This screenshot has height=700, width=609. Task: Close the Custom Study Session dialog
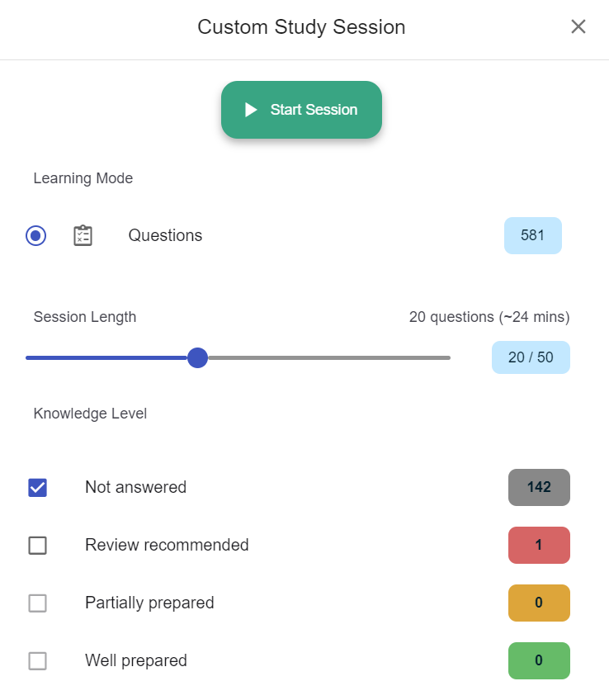click(578, 27)
